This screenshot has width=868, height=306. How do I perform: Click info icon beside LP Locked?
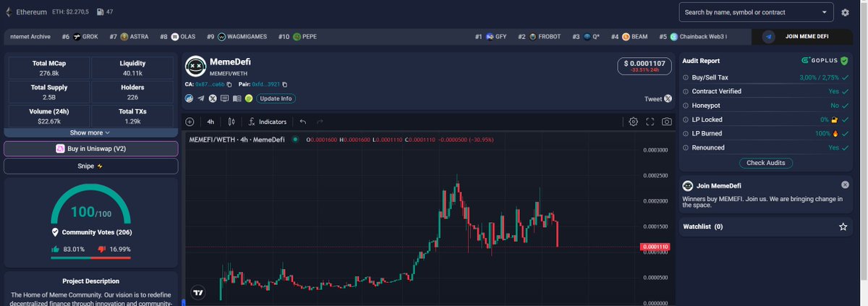686,119
